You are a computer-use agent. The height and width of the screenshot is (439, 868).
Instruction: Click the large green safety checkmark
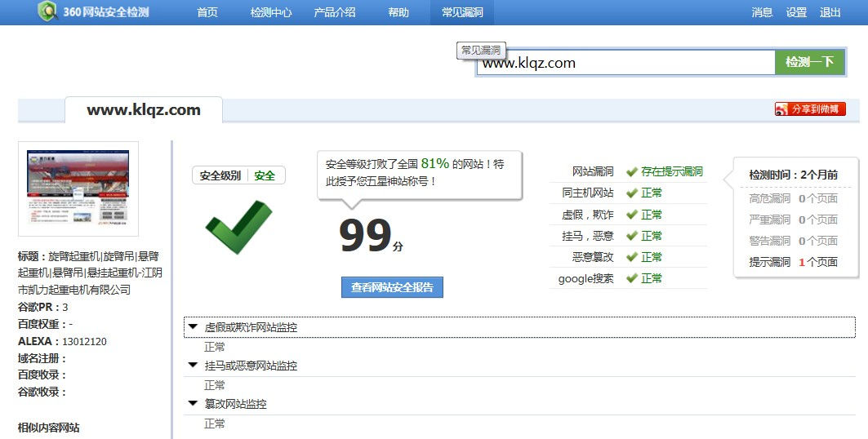[238, 226]
